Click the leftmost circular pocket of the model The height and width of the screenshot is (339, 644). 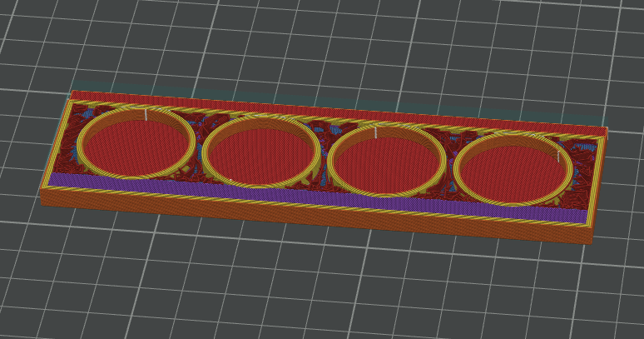pos(138,142)
